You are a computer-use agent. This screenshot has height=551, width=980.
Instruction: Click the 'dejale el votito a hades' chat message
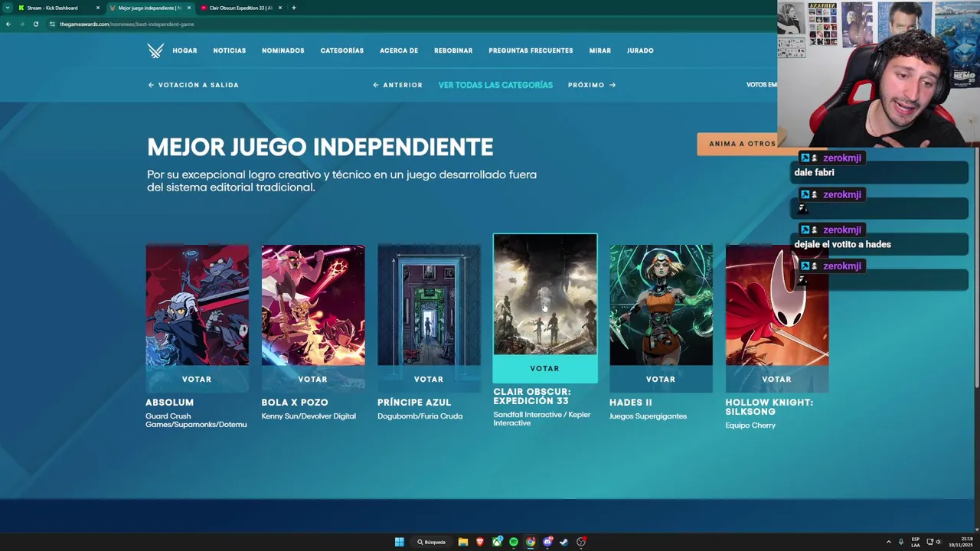tap(842, 244)
